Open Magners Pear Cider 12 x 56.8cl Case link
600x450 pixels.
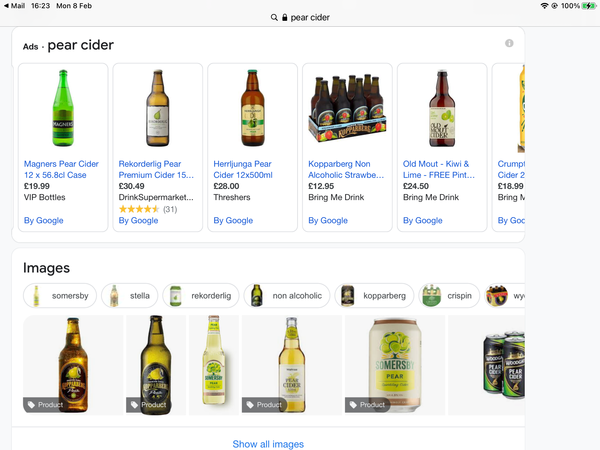(61, 170)
